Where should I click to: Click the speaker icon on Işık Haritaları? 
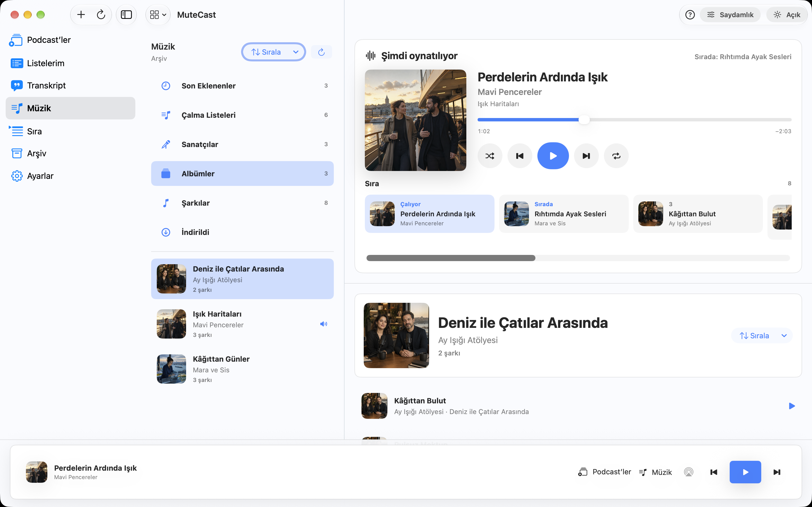click(x=323, y=324)
